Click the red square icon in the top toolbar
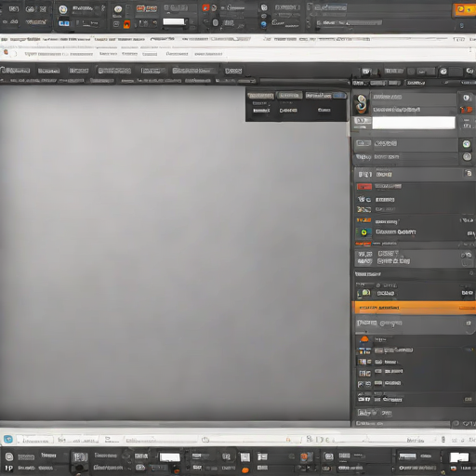 pyautogui.click(x=205, y=7)
